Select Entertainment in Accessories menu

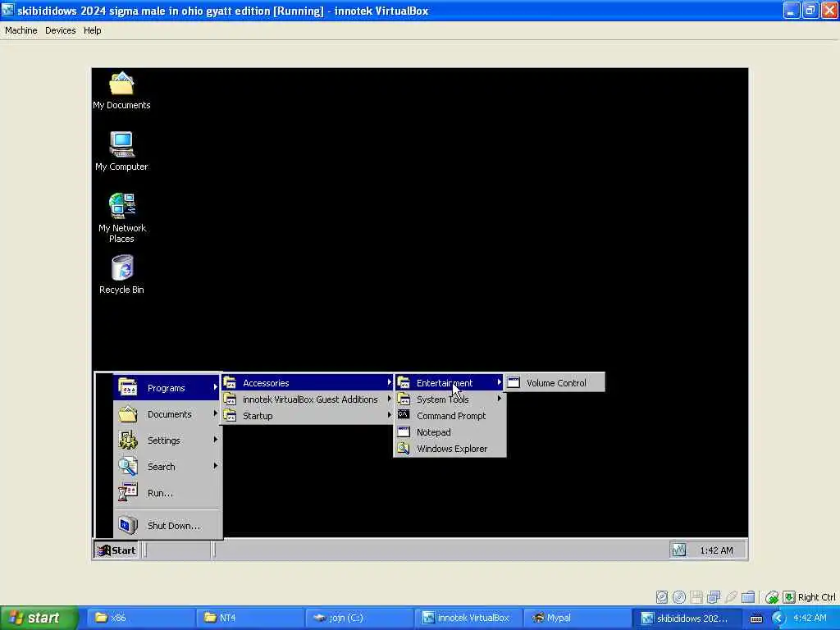tap(450, 382)
